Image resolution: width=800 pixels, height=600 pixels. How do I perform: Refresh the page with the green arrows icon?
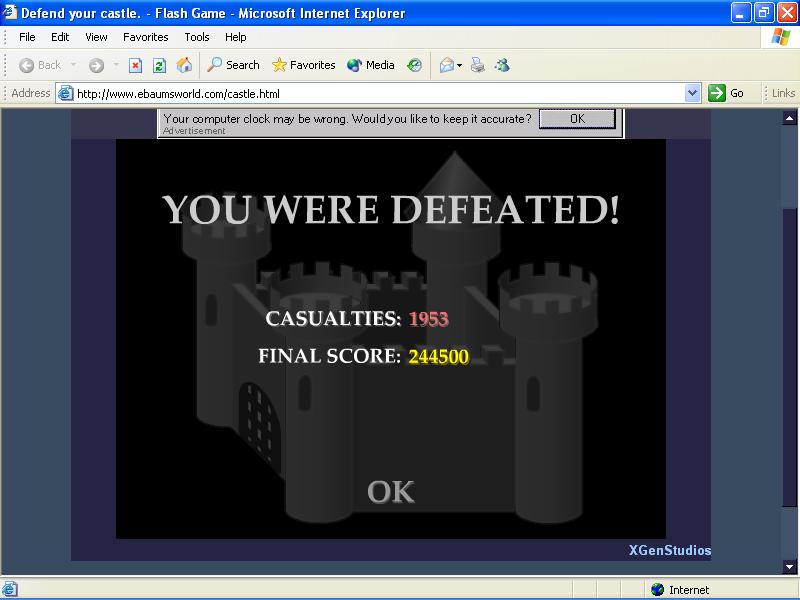click(159, 65)
